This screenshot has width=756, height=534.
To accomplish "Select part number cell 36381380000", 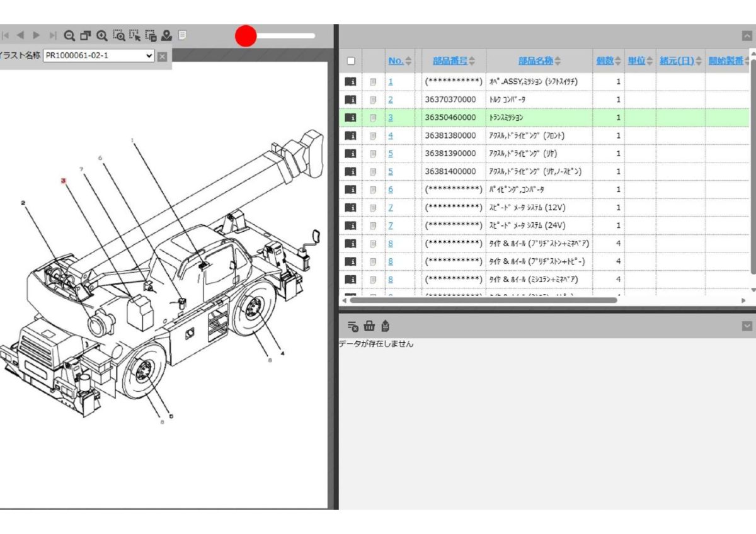I will tap(450, 135).
